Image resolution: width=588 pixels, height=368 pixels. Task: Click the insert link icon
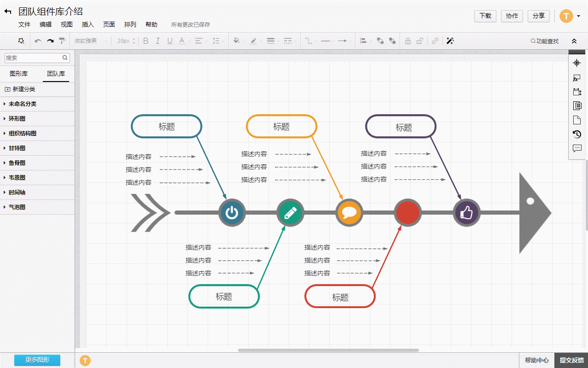[435, 41]
